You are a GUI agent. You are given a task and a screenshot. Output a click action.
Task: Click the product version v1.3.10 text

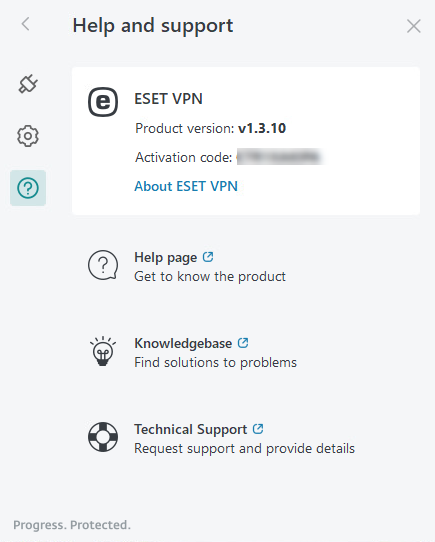262,128
